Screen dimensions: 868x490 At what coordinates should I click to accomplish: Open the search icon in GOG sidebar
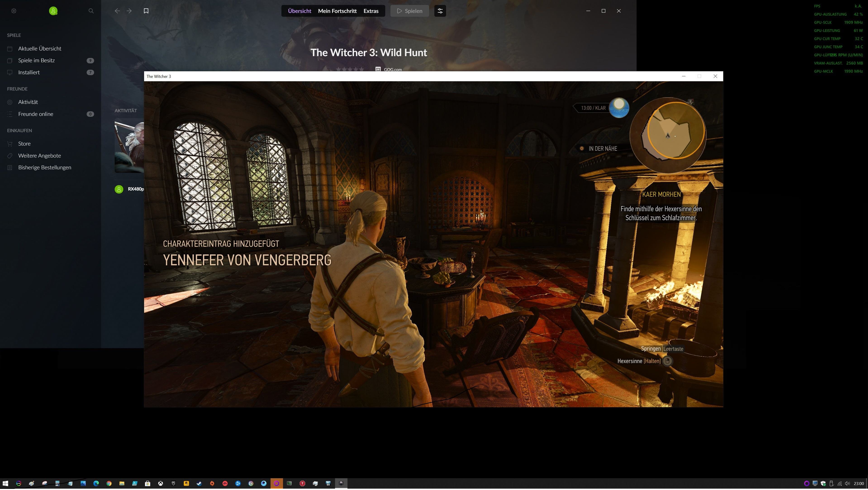91,11
